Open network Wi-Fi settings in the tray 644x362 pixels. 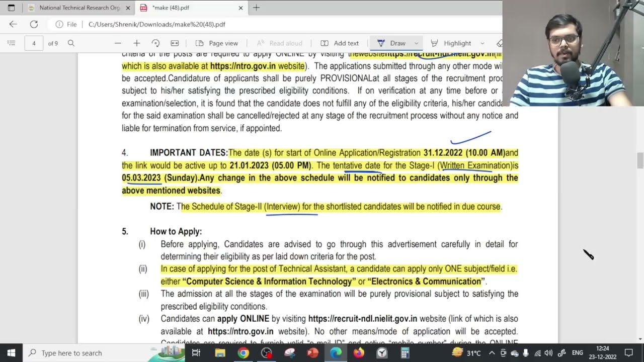(x=537, y=353)
